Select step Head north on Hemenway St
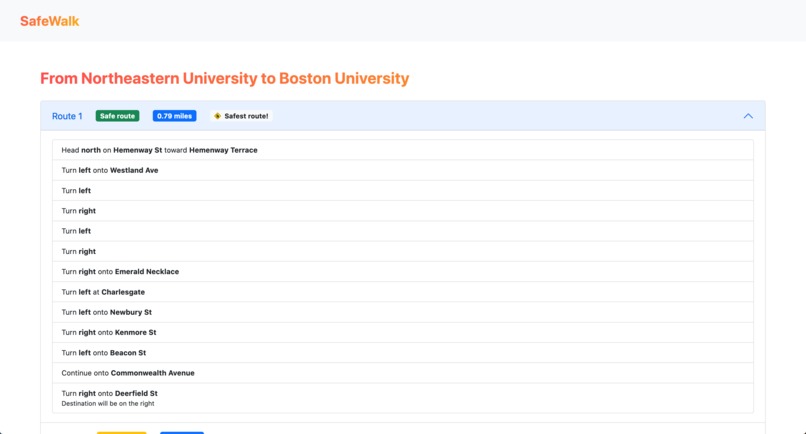This screenshot has height=434, width=806. (403, 150)
